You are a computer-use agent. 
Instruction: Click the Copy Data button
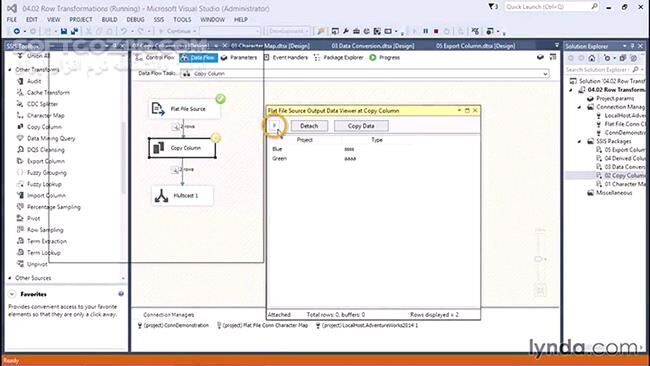[361, 126]
